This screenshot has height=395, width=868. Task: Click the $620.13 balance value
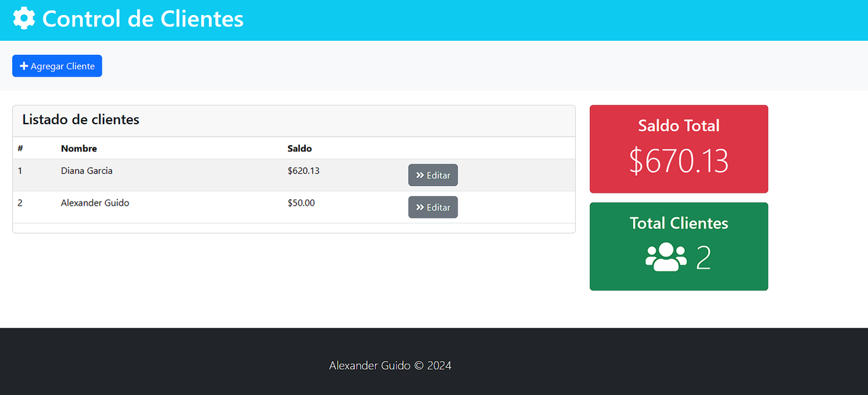pyautogui.click(x=303, y=171)
